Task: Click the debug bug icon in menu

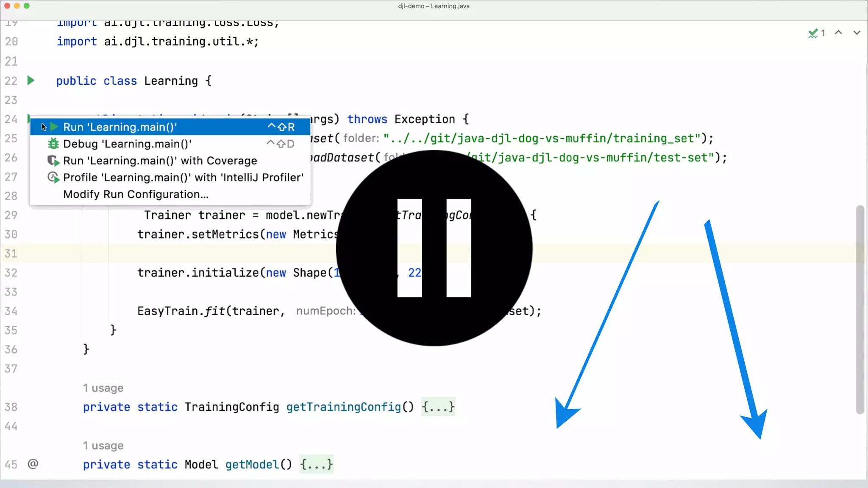Action: pos(53,144)
